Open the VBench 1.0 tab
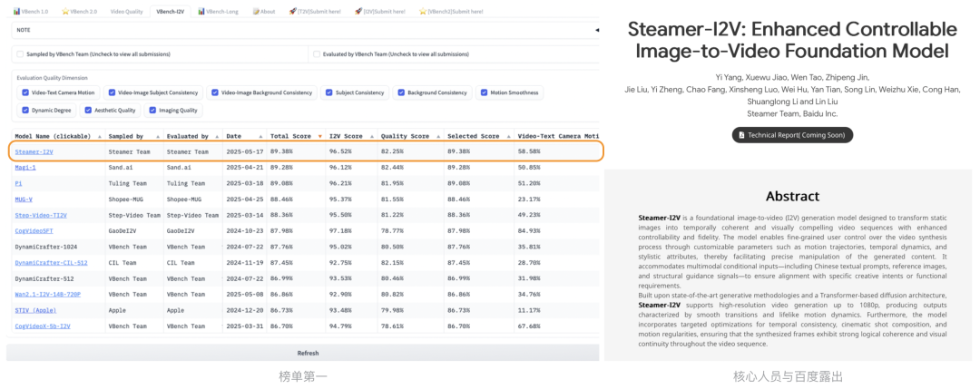 [x=32, y=11]
